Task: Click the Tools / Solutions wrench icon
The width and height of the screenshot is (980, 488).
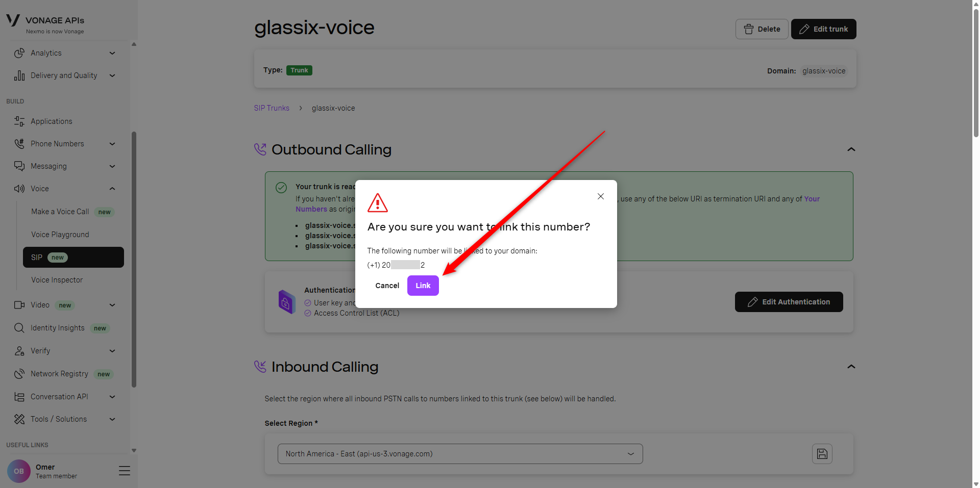Action: (19, 419)
